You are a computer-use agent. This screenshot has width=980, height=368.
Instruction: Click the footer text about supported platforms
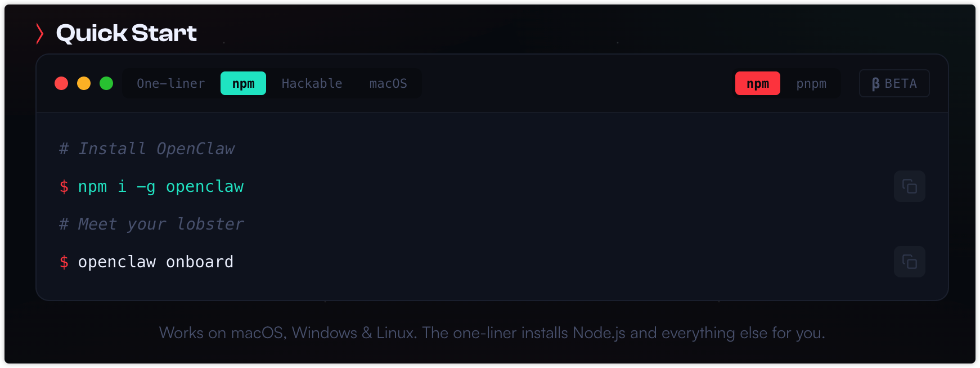click(x=492, y=333)
